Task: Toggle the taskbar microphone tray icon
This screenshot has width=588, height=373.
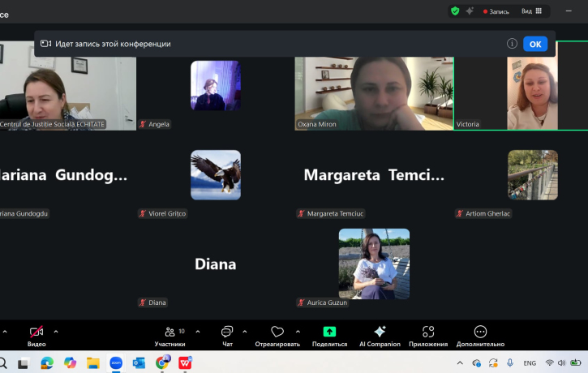Action: [x=510, y=363]
